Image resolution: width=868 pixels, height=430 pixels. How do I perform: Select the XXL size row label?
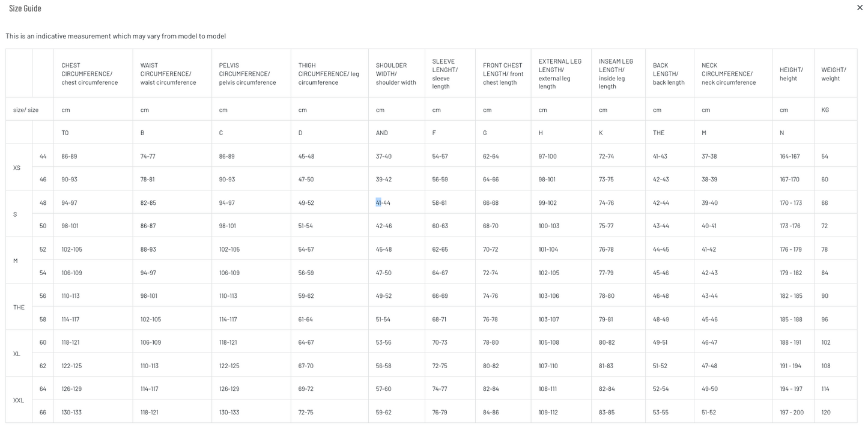pos(19,400)
